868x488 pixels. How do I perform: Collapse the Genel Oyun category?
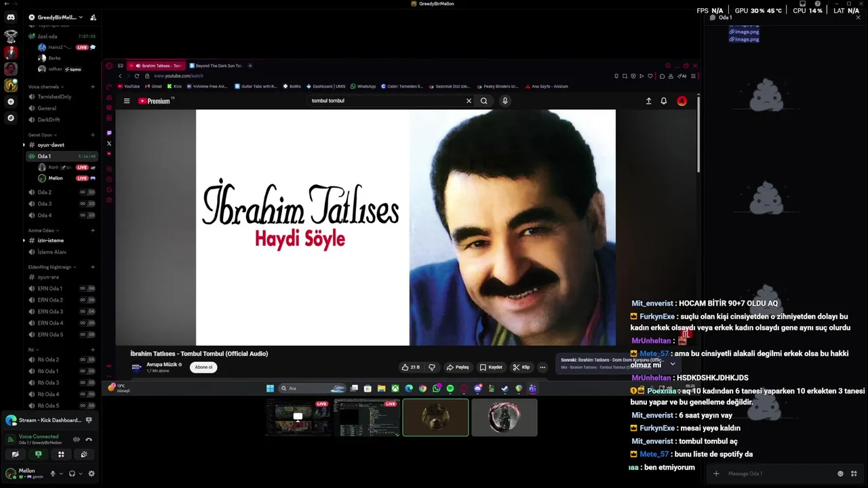pyautogui.click(x=42, y=135)
